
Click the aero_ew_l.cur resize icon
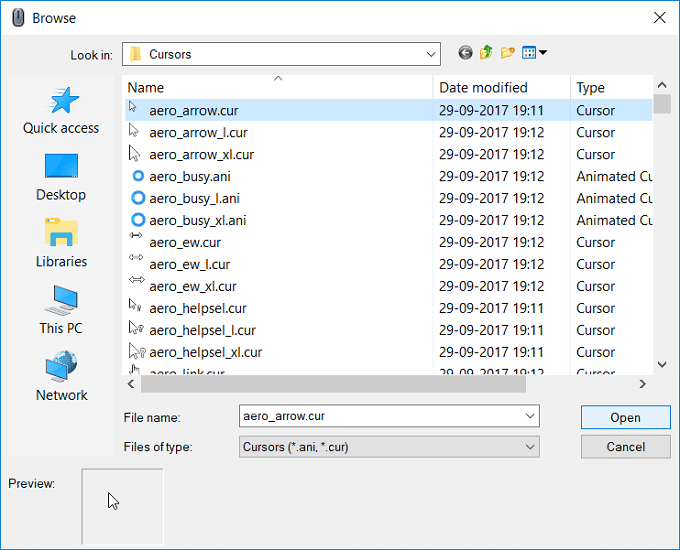pos(136,257)
